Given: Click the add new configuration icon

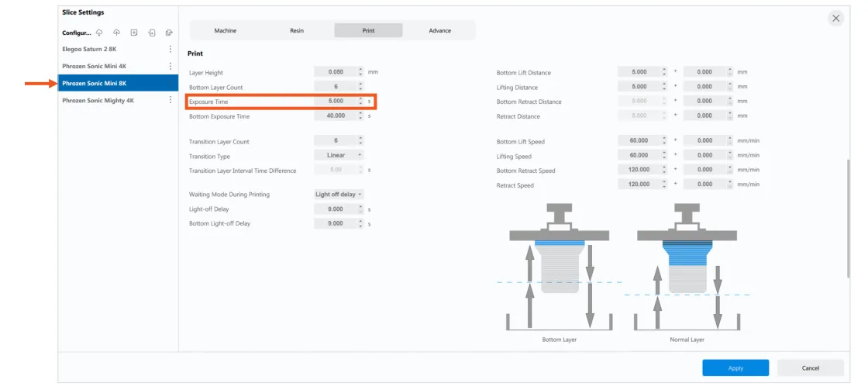Looking at the screenshot, I should tap(134, 33).
